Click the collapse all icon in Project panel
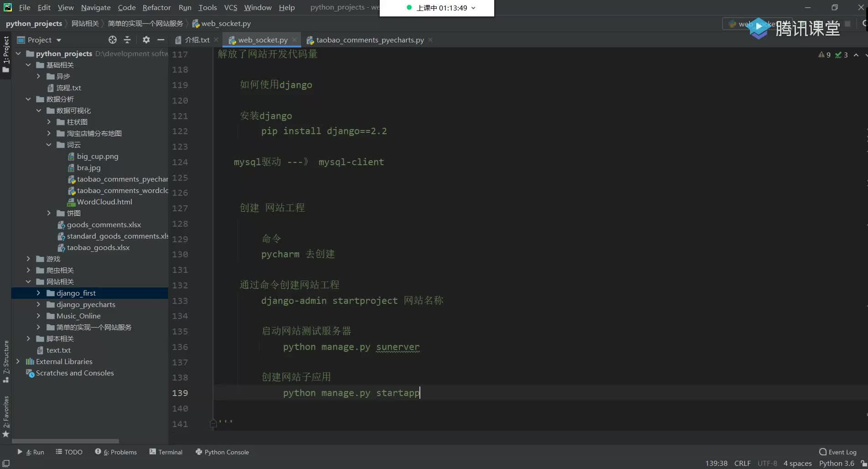Screen dimensions: 868x469 click(127, 40)
